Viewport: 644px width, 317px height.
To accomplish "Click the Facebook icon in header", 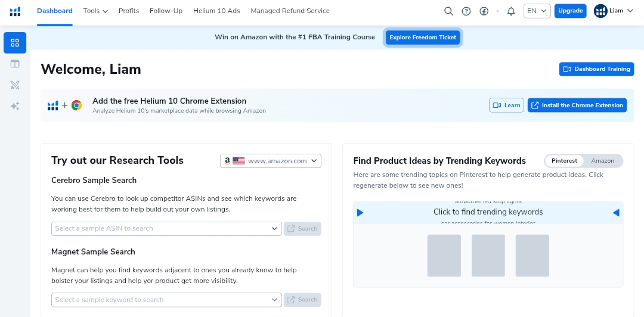I will pyautogui.click(x=484, y=11).
